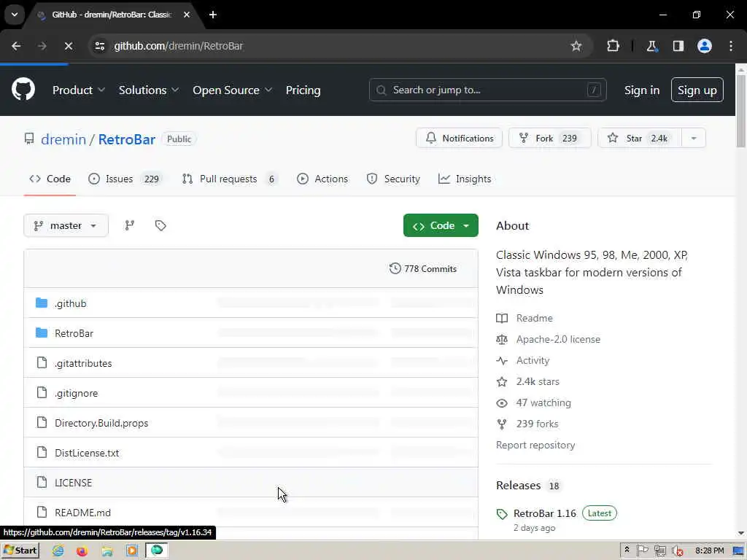Image resolution: width=747 pixels, height=560 pixels.
Task: Expand the Open Source menu
Action: (233, 90)
